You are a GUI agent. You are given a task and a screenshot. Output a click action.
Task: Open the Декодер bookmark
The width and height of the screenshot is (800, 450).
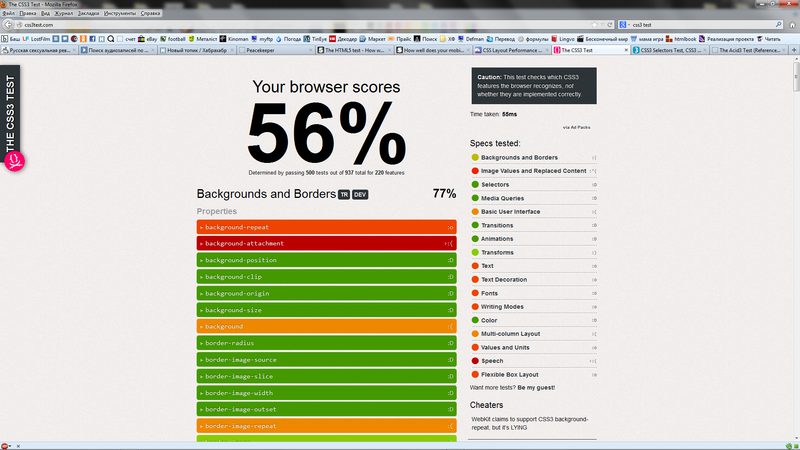343,39
